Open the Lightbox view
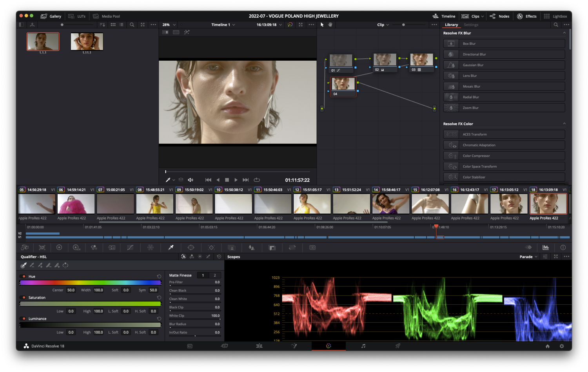This screenshot has height=372, width=588. point(555,16)
